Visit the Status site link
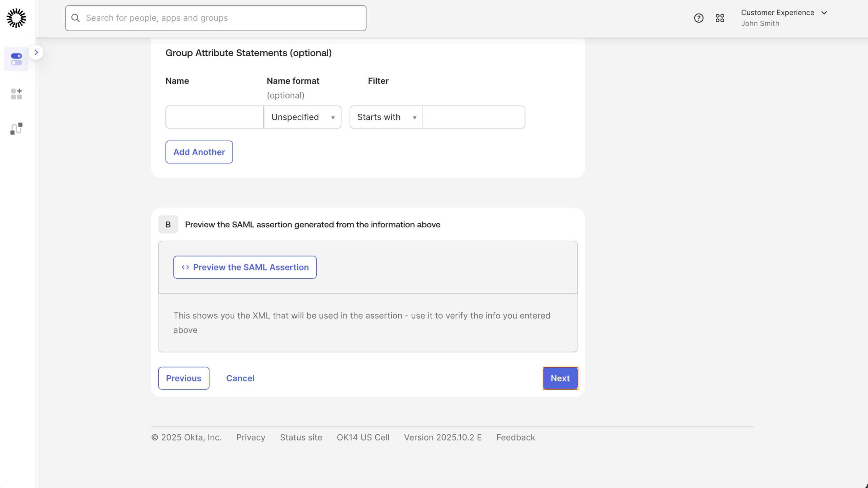868x488 pixels. 300,437
